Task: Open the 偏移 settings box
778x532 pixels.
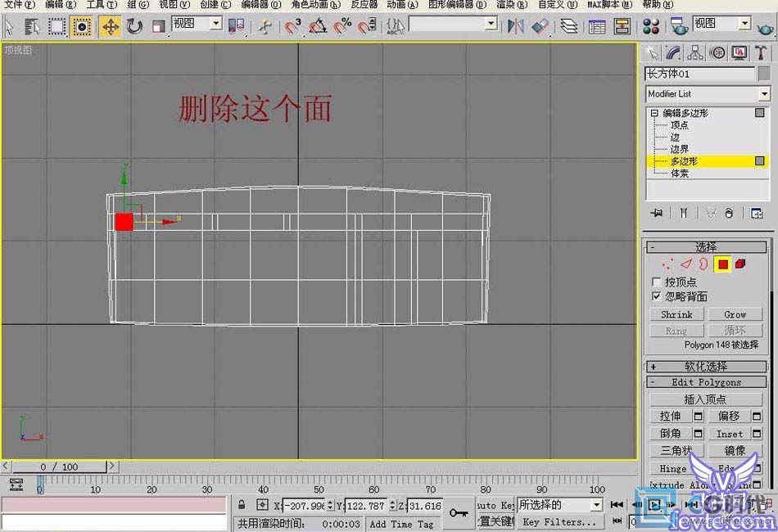Action: click(757, 417)
